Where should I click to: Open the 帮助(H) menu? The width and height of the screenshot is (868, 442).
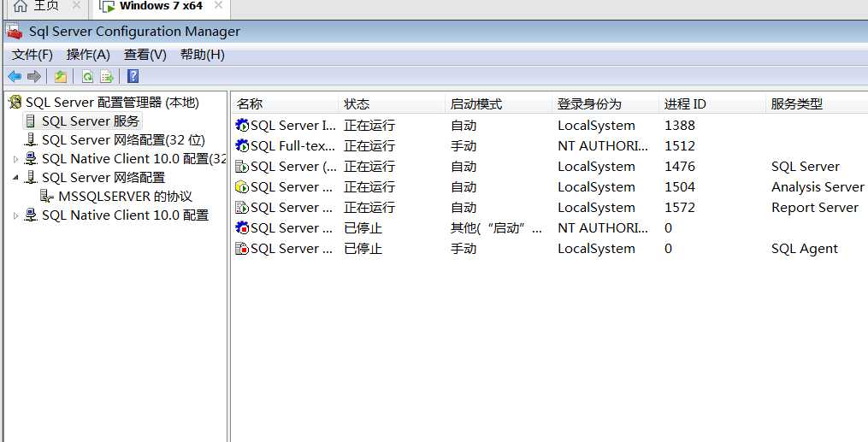tap(203, 55)
